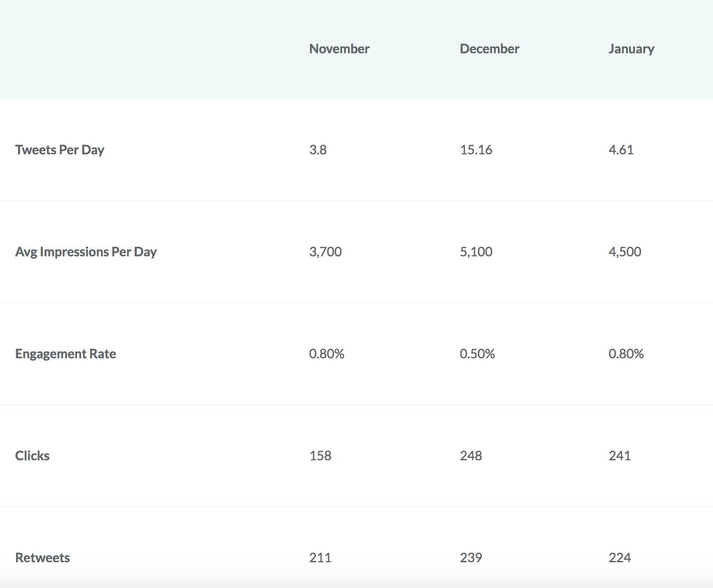Select January impressions value 4,500
Screen dimensions: 713x588
(625, 252)
